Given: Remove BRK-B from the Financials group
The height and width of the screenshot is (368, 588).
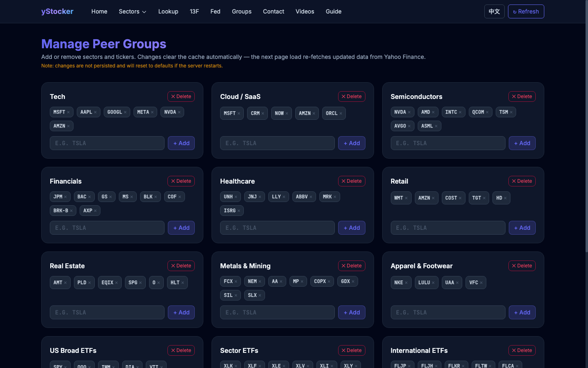Looking at the screenshot, I should [x=72, y=211].
